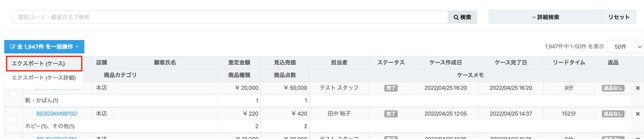The width and height of the screenshot is (644, 139).
Task: Tick the checkbox beside BS3G3KM9B1SO
Action: 13,120
